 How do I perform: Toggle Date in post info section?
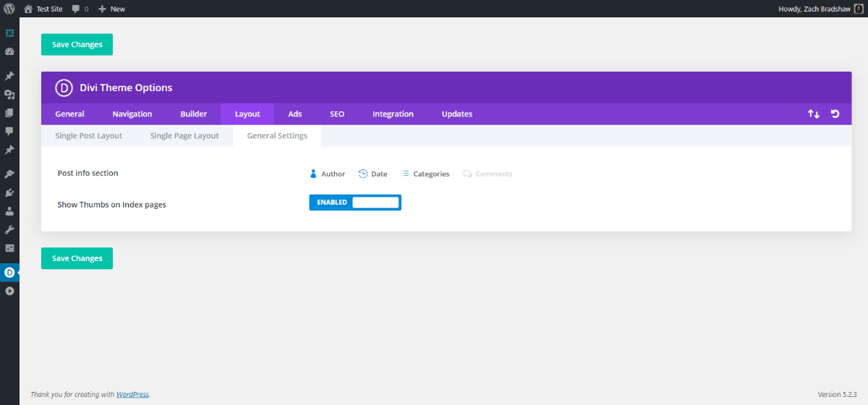(x=373, y=174)
